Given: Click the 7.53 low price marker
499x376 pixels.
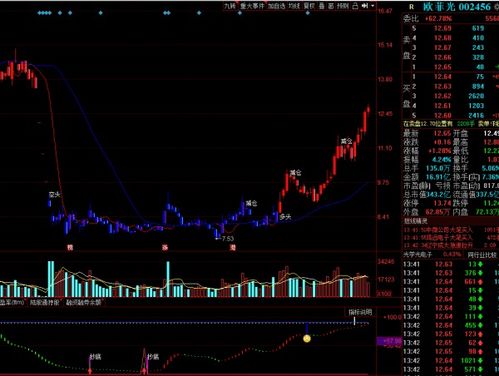Looking at the screenshot, I should [x=228, y=238].
